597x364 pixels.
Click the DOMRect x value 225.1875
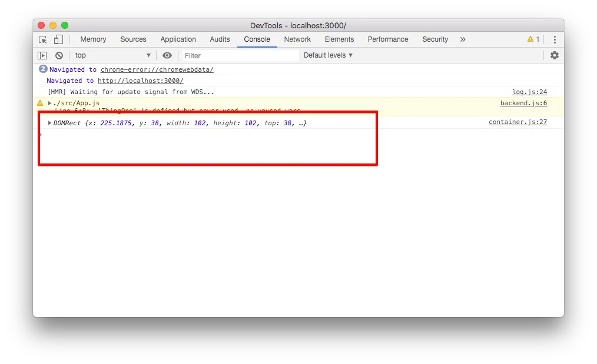(x=116, y=123)
